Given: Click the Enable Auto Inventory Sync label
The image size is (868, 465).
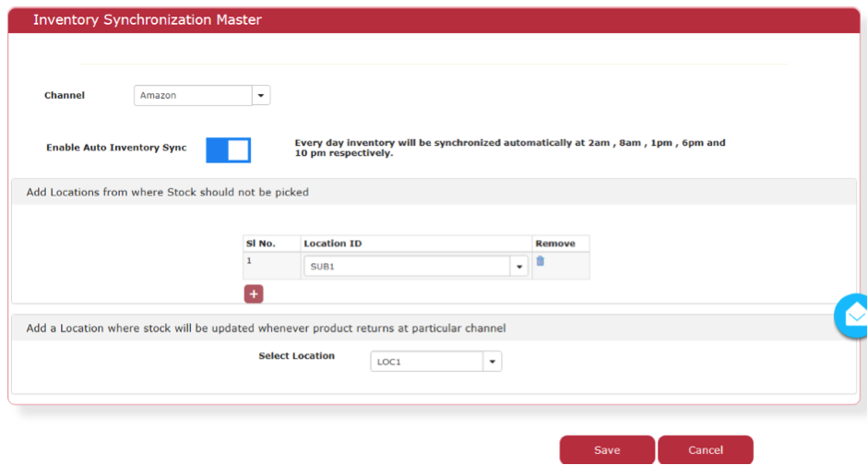Looking at the screenshot, I should [x=116, y=148].
